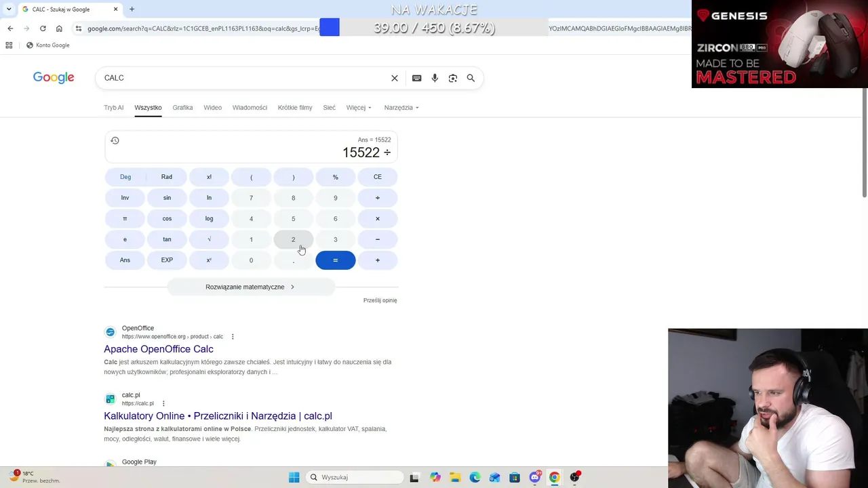This screenshot has width=868, height=488.
Task: Open a new browser tab
Action: coord(132,9)
